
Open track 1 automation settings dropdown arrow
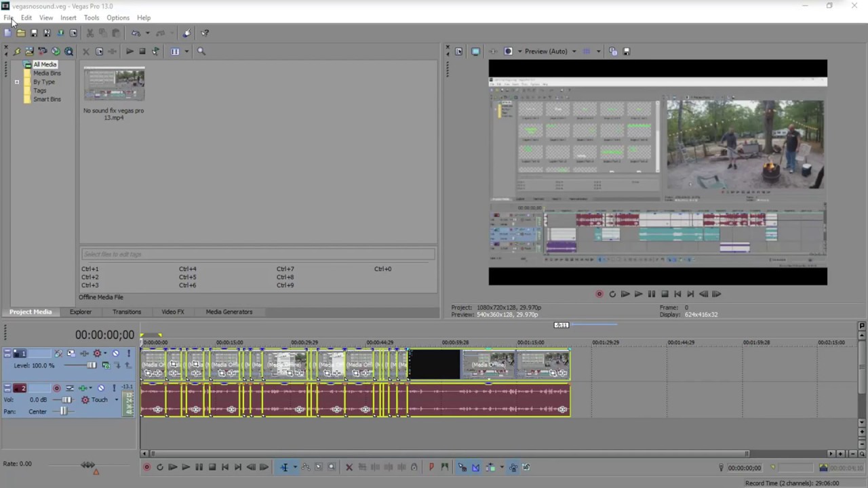click(105, 353)
